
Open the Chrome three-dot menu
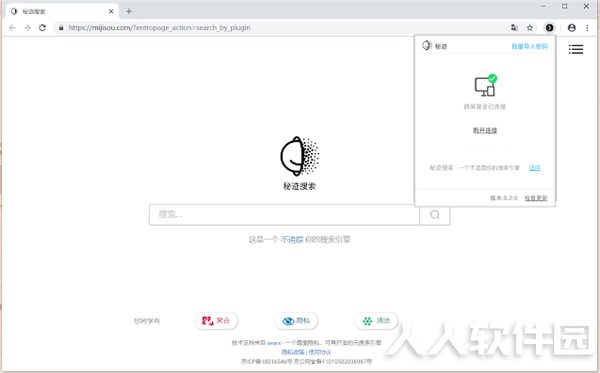click(x=587, y=28)
